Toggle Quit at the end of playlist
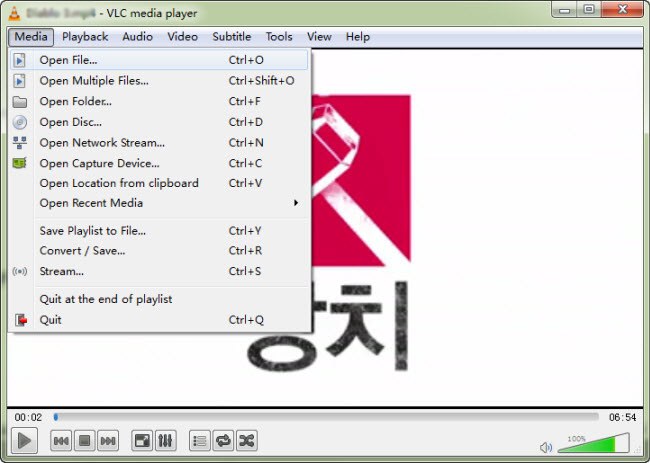650x463 pixels. 159,299
